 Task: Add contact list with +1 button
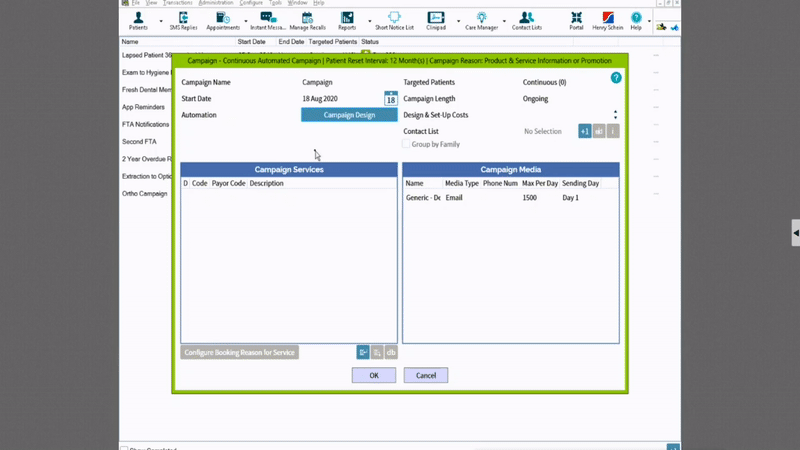coord(585,131)
